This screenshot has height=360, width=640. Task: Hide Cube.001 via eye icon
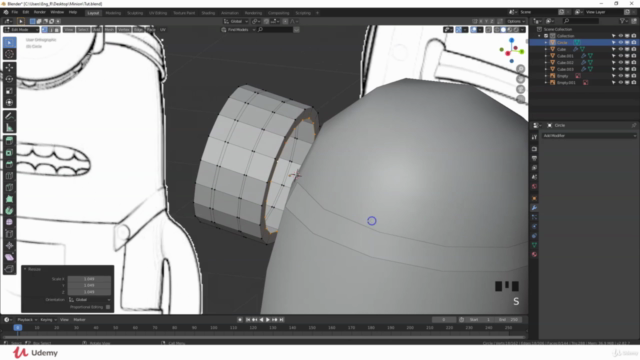[x=620, y=56]
